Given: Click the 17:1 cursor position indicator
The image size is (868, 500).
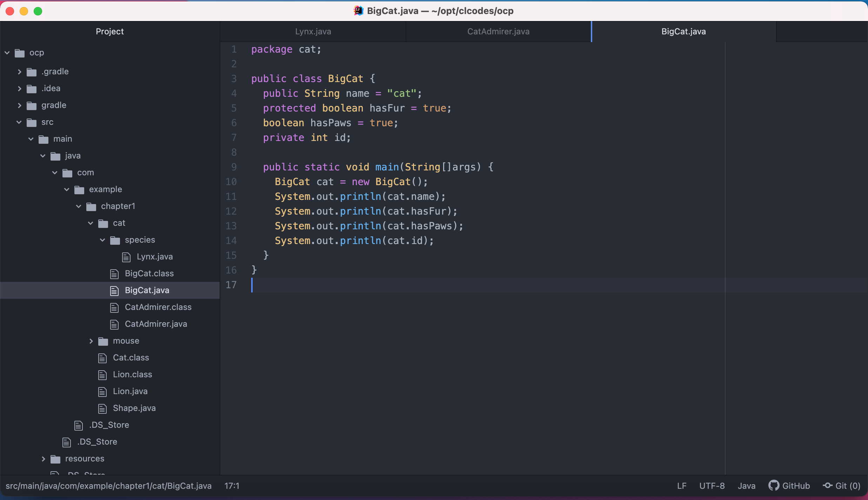Looking at the screenshot, I should point(232,486).
